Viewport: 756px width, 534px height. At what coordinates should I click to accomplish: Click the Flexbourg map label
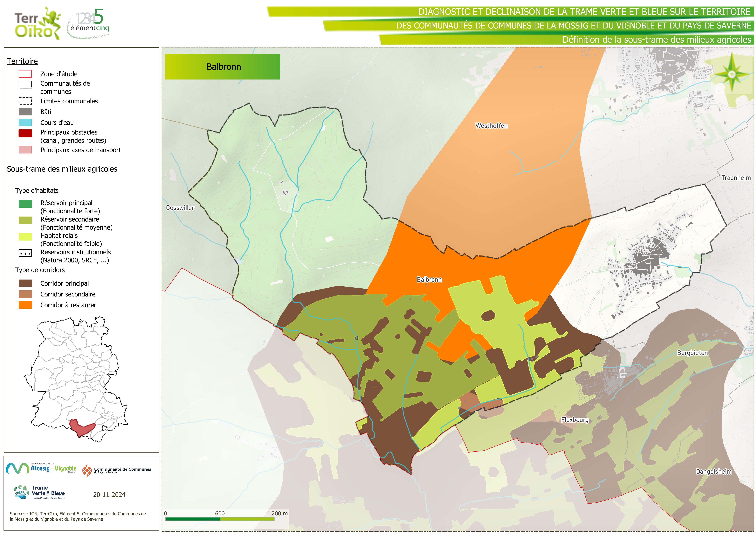[575, 420]
